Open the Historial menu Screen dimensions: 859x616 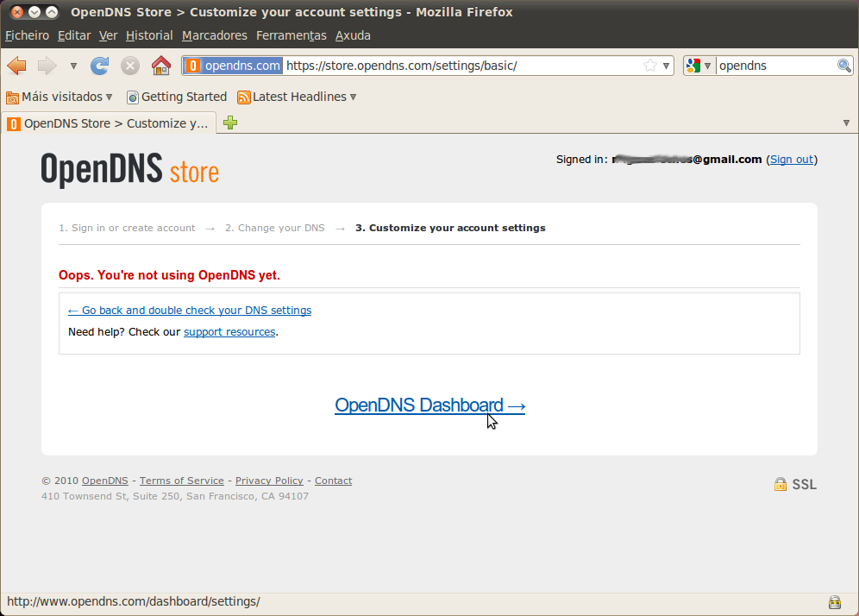click(x=149, y=35)
